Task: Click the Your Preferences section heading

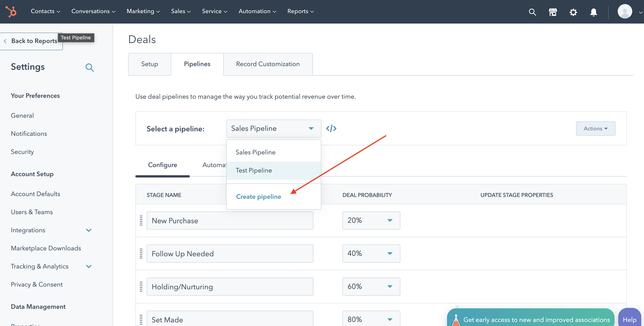Action: pos(35,96)
